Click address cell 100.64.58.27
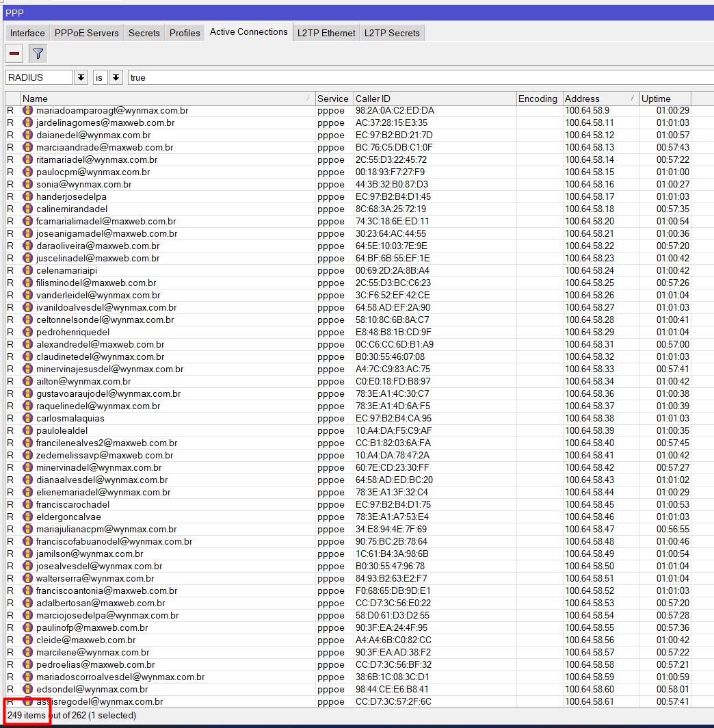714x728 pixels. point(590,307)
